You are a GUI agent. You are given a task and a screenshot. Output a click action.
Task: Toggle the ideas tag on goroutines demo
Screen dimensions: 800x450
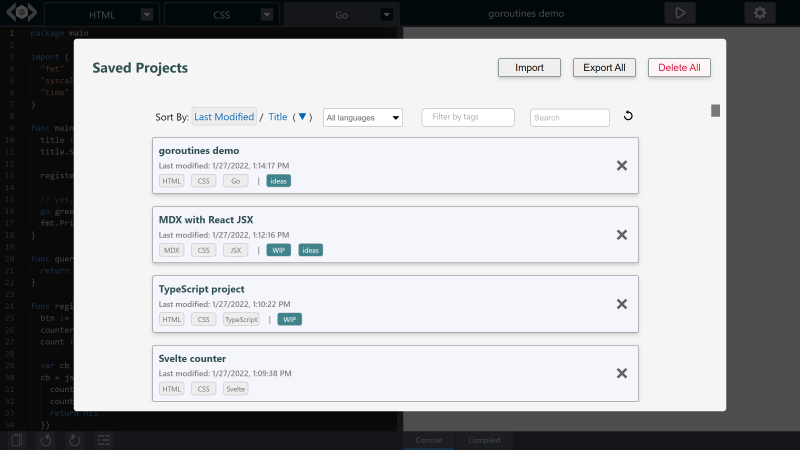tap(278, 181)
